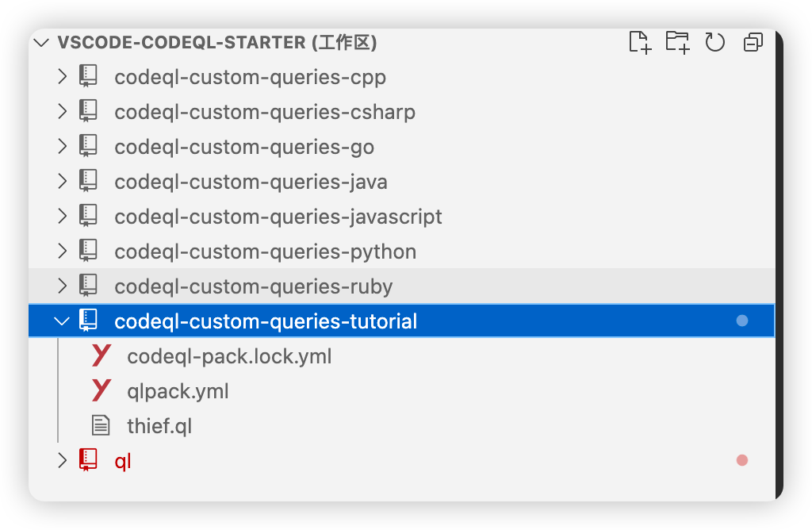This screenshot has width=812, height=530.
Task: Collapse the VSCODE-CODEQL-STARTER workspace section
Action: coord(42,43)
